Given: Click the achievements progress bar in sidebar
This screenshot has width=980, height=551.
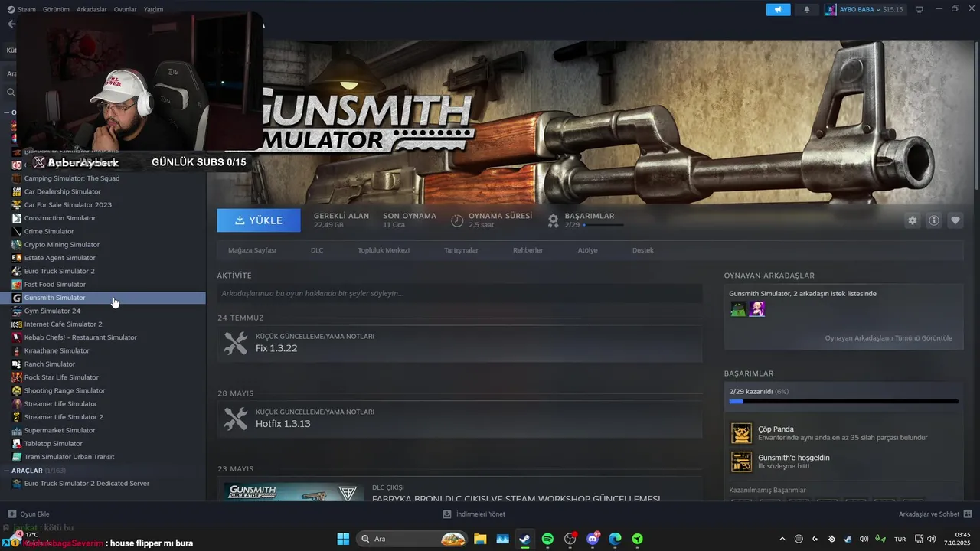Looking at the screenshot, I should 844,401.
